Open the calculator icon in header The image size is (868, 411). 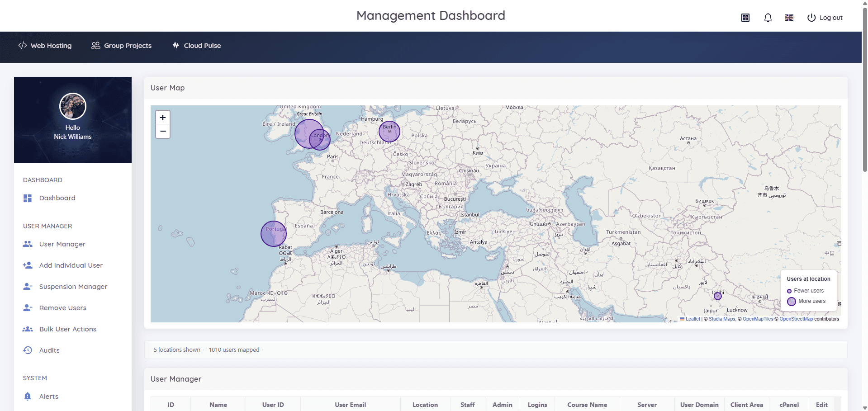pos(745,18)
